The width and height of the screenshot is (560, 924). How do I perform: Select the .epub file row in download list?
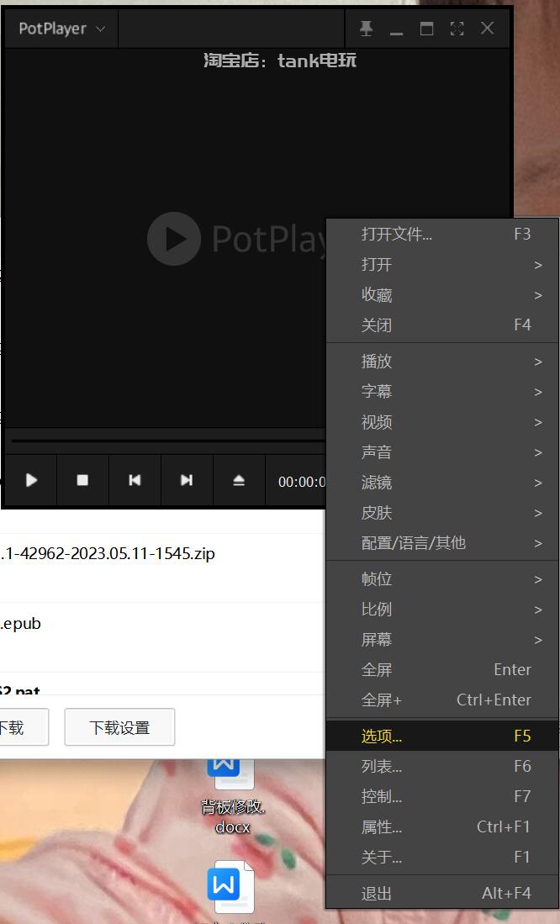(162, 637)
